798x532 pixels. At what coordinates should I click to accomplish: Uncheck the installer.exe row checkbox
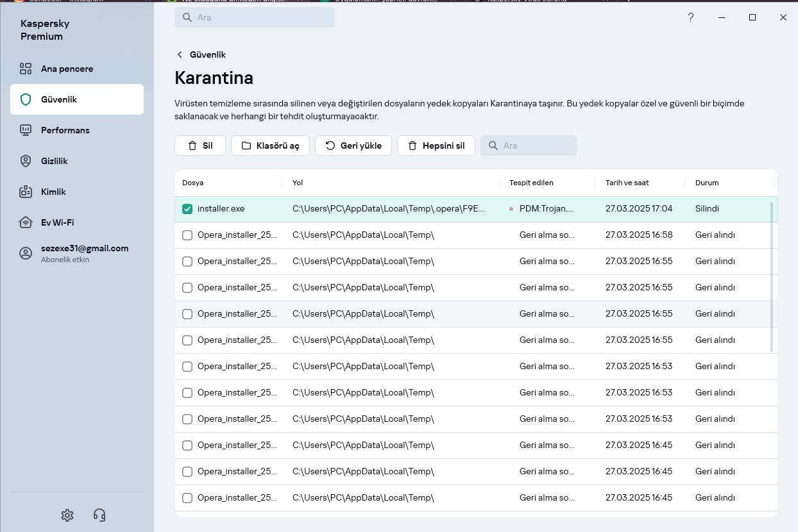click(187, 209)
